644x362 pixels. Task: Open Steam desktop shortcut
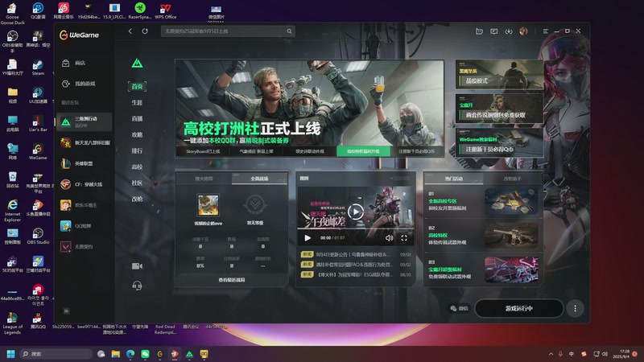click(x=38, y=68)
